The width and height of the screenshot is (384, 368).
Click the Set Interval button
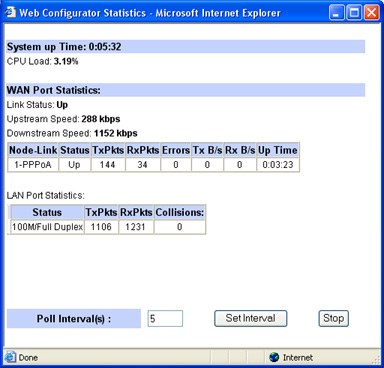251,318
